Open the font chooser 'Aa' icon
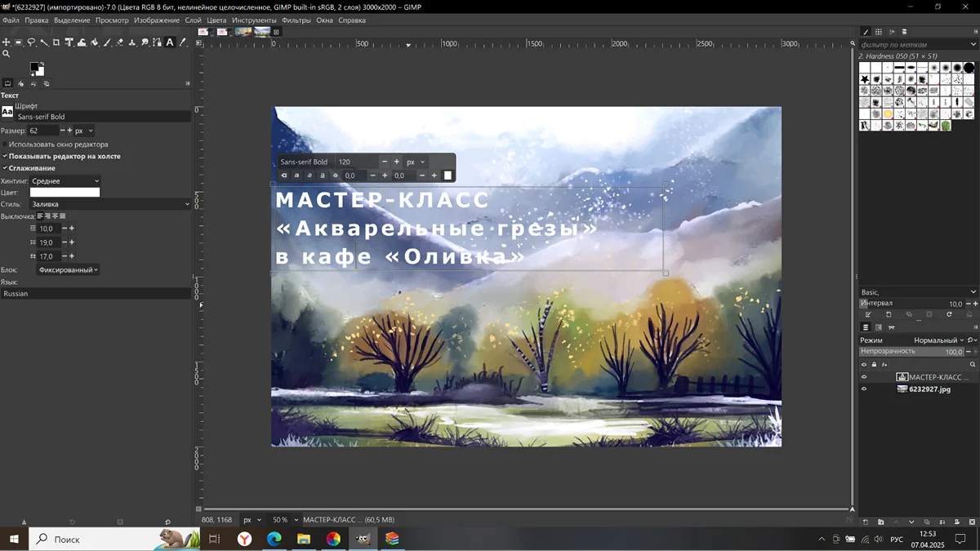980x551 pixels. [7, 111]
